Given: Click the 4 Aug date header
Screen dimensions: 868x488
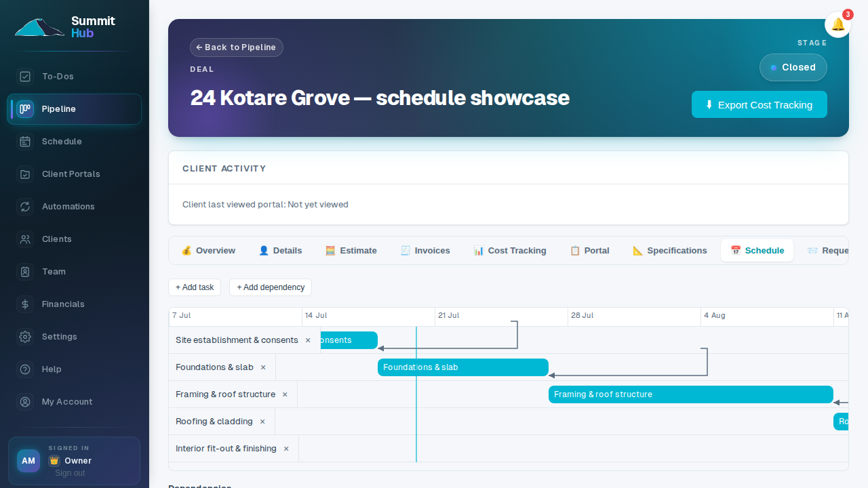Looking at the screenshot, I should pos(715,316).
